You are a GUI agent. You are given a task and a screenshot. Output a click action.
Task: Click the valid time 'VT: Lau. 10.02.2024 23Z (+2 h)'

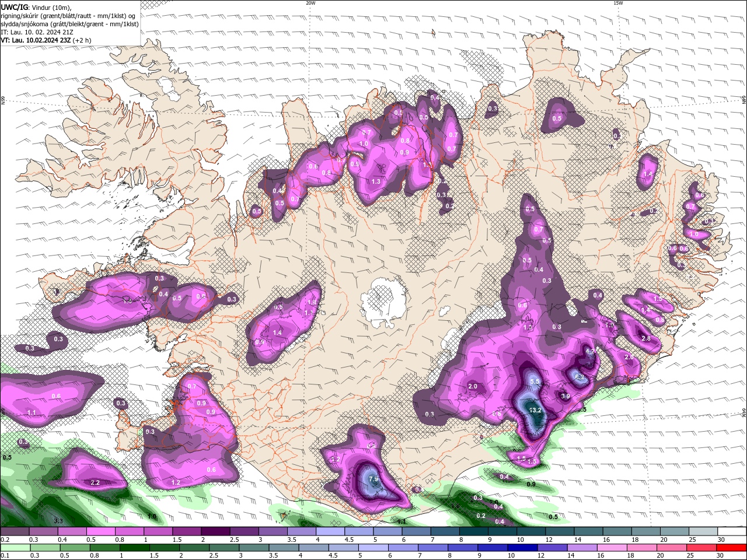[46, 40]
